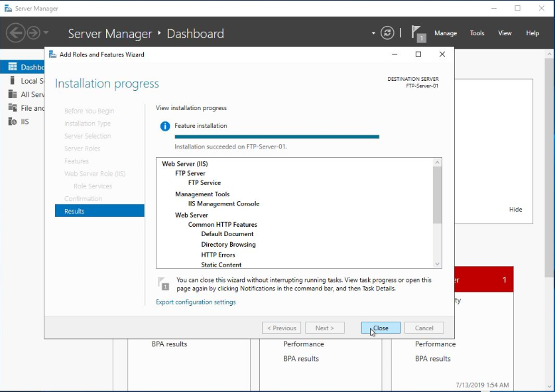Click the Local Server icon

(13, 80)
